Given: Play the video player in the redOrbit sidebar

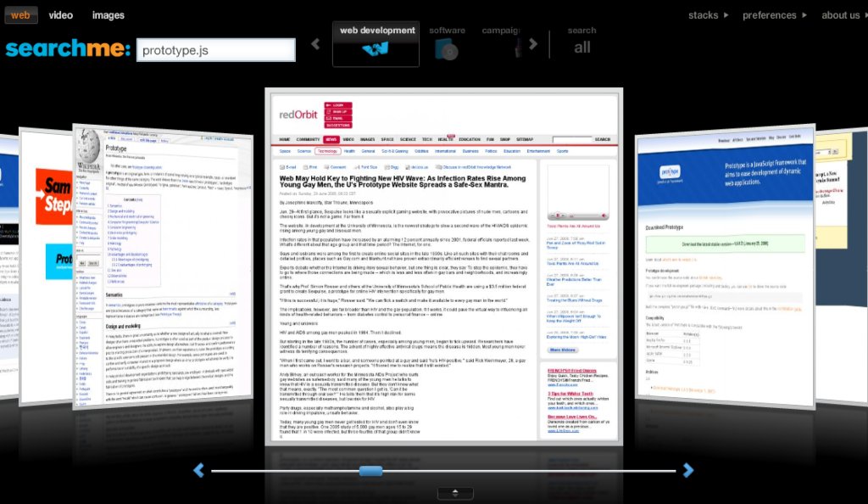Looking at the screenshot, I should coord(558,216).
